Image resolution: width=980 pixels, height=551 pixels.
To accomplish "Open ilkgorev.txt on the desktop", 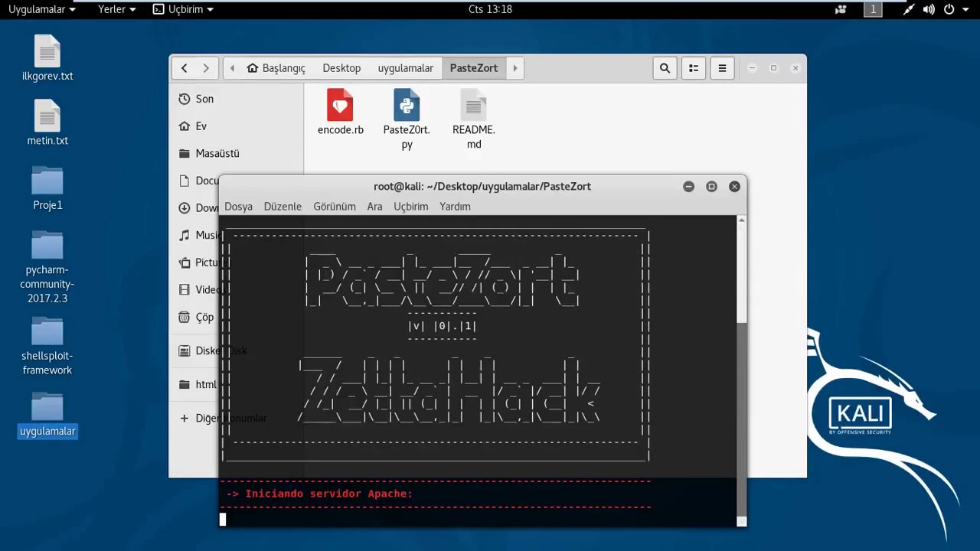I will tap(47, 58).
